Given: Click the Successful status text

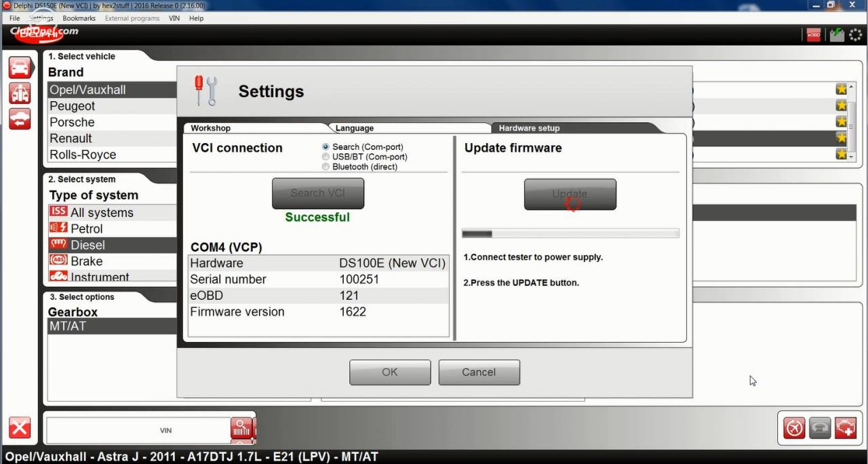Looking at the screenshot, I should coord(317,217).
